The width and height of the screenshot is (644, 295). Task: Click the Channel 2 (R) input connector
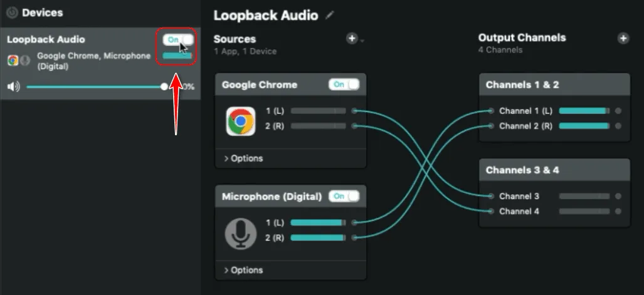491,126
